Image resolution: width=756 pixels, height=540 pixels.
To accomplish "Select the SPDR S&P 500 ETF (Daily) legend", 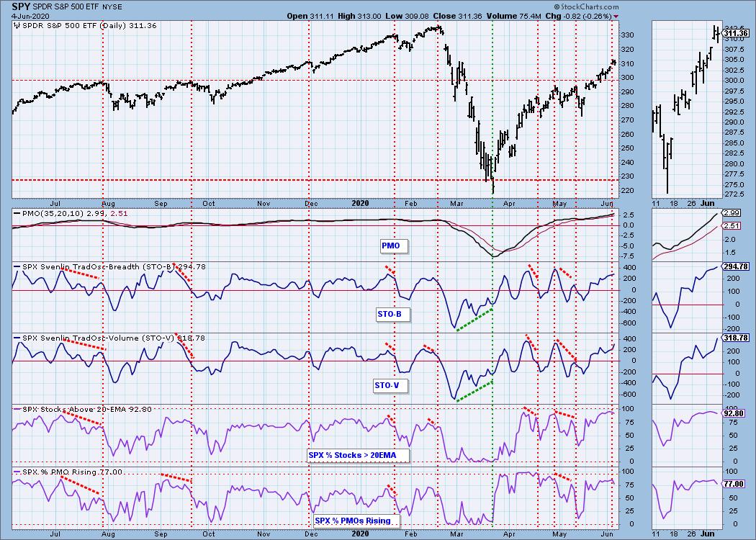I will (89, 25).
